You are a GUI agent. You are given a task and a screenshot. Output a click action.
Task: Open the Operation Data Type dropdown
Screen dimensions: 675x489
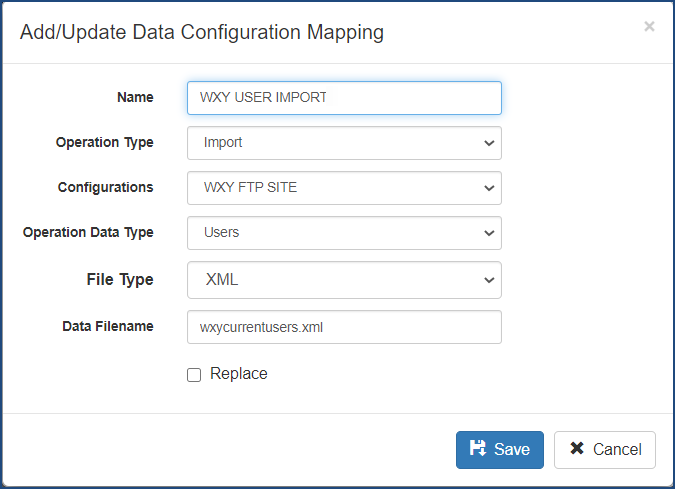343,233
